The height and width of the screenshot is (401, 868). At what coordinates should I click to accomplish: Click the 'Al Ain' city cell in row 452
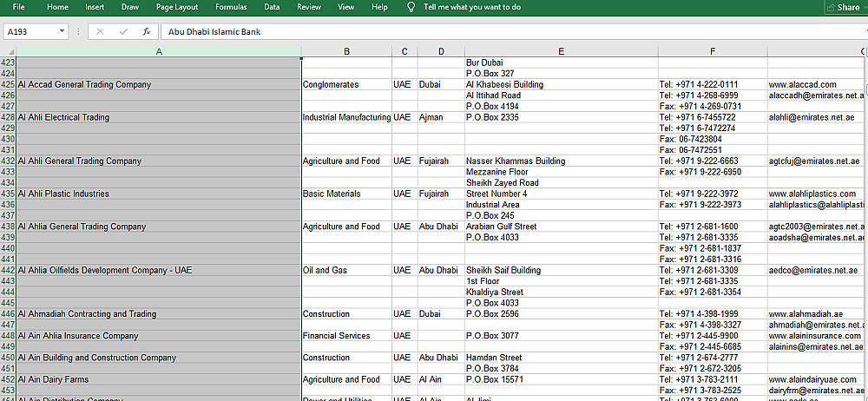tap(441, 379)
